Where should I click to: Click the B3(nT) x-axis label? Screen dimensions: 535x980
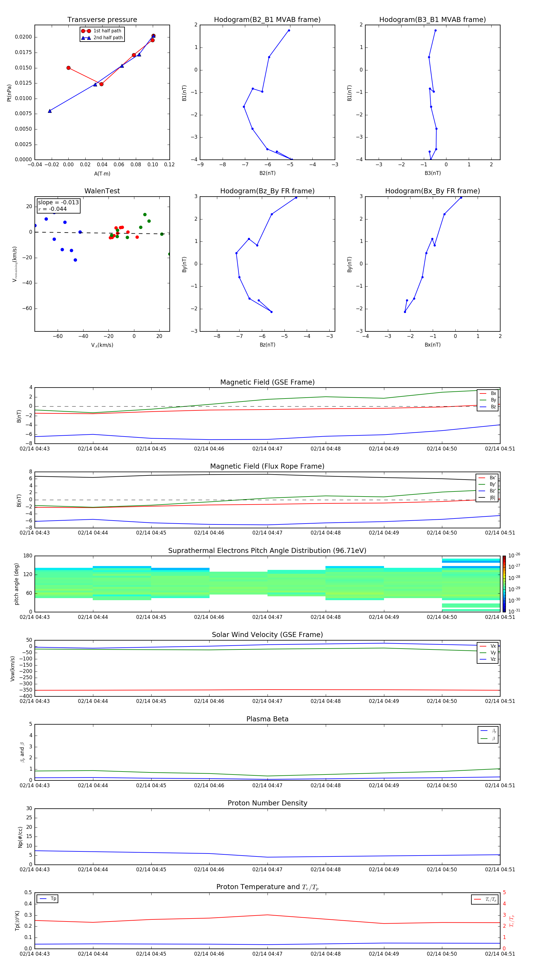click(432, 173)
